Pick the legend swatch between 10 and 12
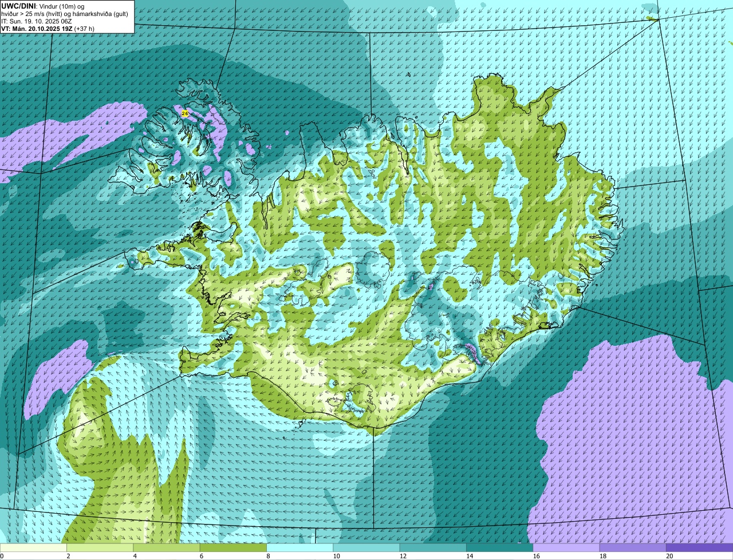Image resolution: width=733 pixels, height=560 pixels. 366,548
